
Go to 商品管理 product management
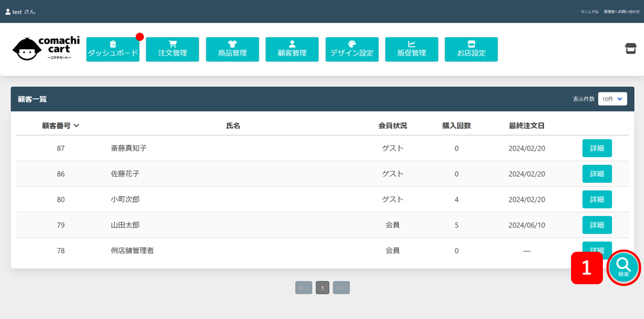pos(232,49)
